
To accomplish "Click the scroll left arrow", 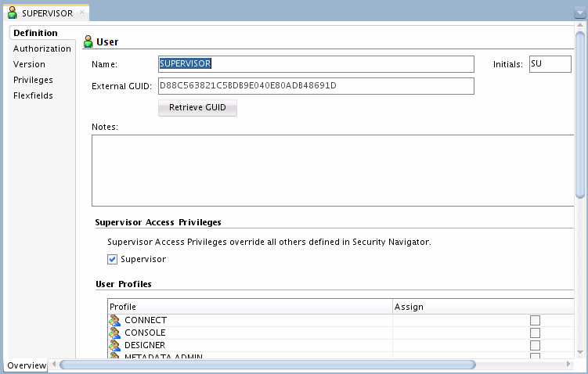I will click(54, 364).
